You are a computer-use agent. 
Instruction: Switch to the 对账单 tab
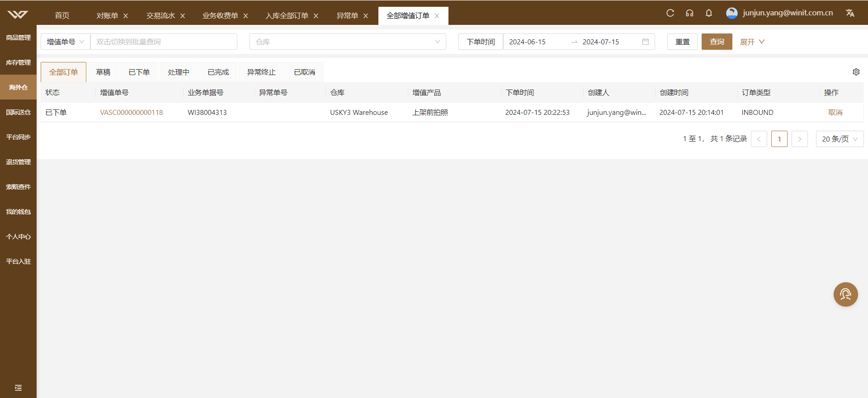pyautogui.click(x=107, y=16)
